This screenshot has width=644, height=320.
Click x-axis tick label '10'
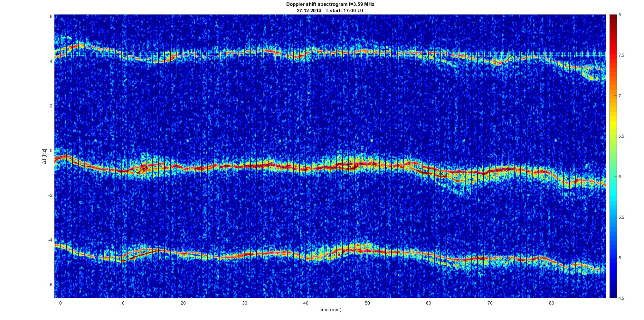coord(122,303)
